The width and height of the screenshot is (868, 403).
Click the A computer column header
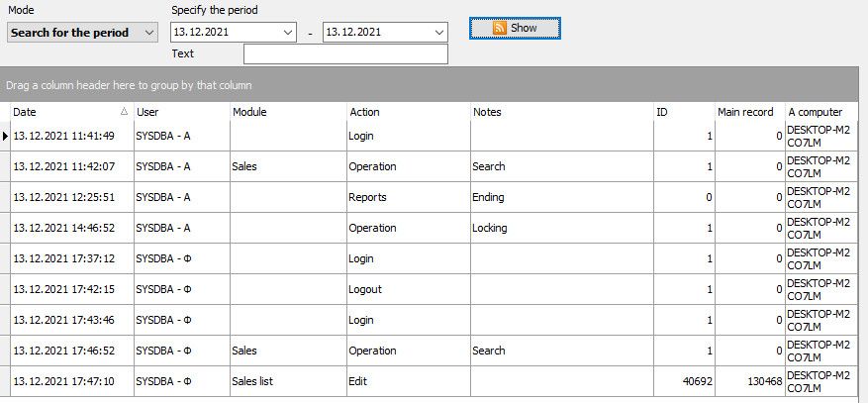pyautogui.click(x=824, y=112)
